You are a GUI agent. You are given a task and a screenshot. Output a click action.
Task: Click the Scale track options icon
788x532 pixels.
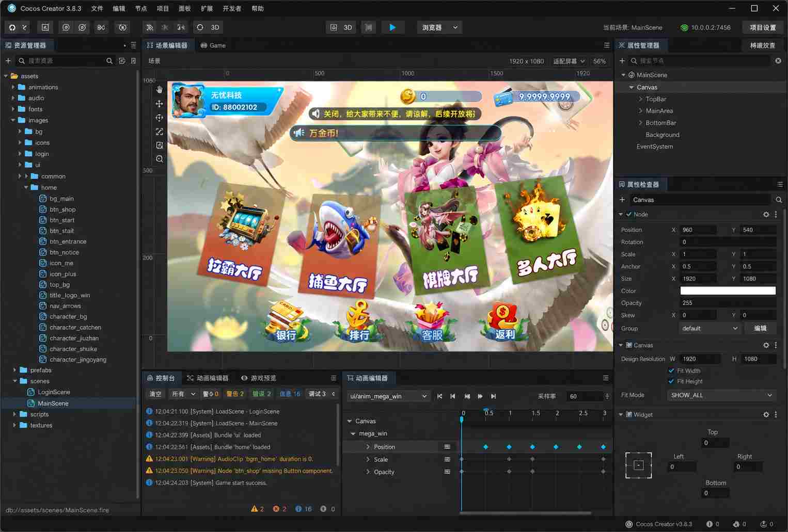(447, 459)
